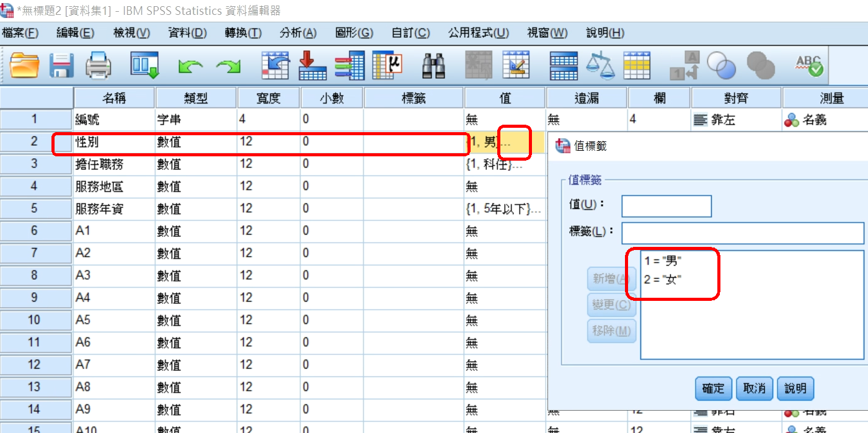Open Find using the binoculars icon

pyautogui.click(x=434, y=65)
